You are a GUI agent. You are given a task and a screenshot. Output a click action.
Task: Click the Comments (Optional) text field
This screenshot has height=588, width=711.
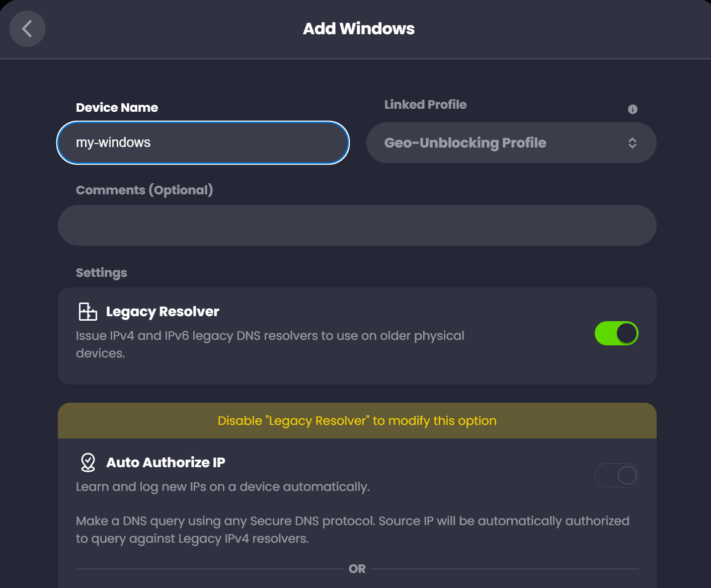pos(357,225)
